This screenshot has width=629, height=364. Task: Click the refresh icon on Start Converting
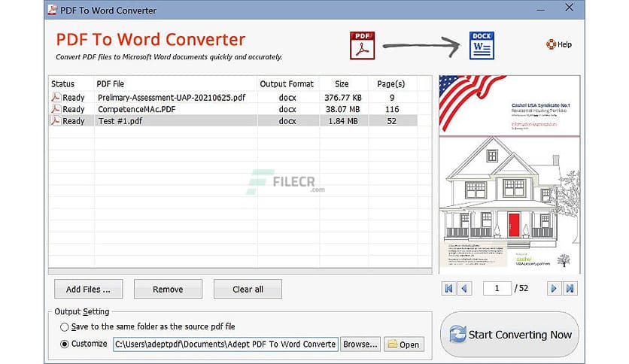click(x=457, y=335)
